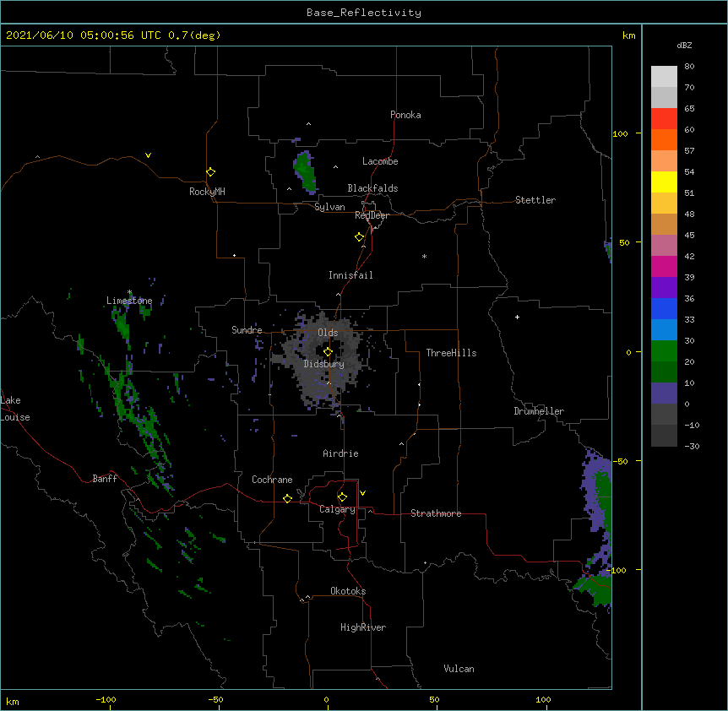Click the yellow diamond marker above Calgary label
The width and height of the screenshot is (728, 711).
click(x=342, y=497)
